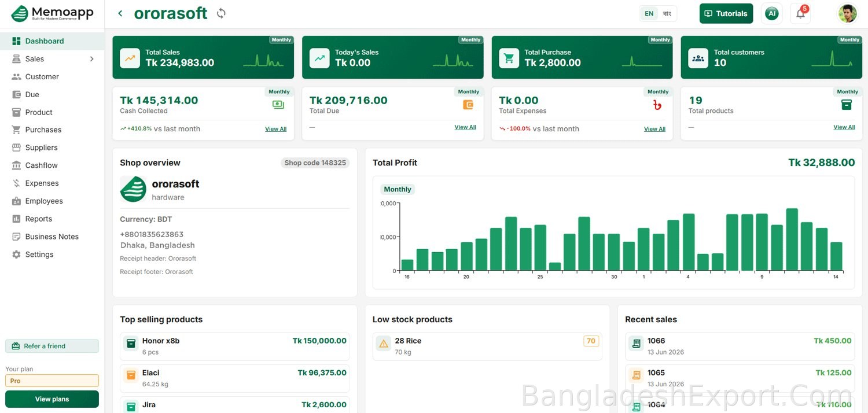This screenshot has width=868, height=413.
Task: Click the Total Purchase cart icon
Action: [x=509, y=58]
